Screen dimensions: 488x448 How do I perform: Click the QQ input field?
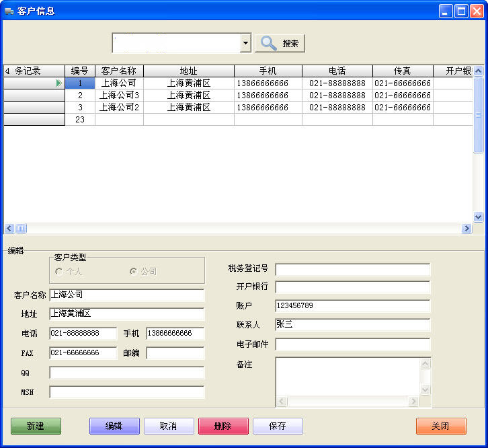(x=127, y=373)
